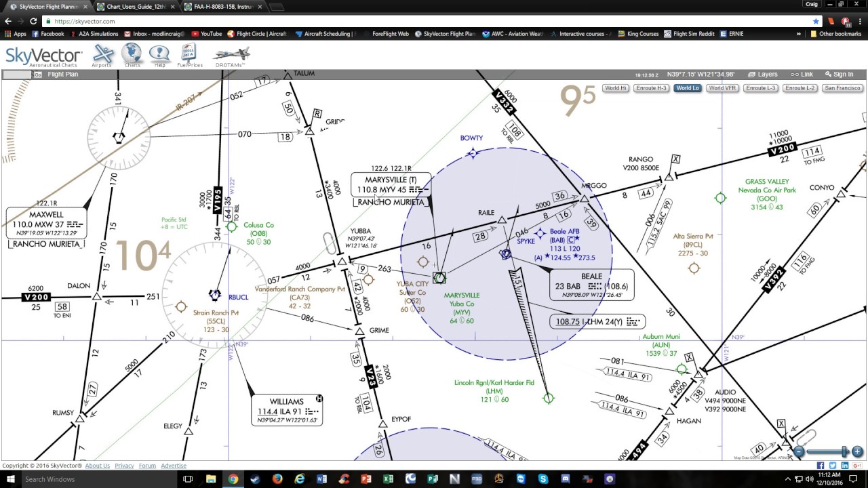Viewport: 868px width, 488px height.
Task: Share via the Facebook icon at bottom right
Action: 821,466
